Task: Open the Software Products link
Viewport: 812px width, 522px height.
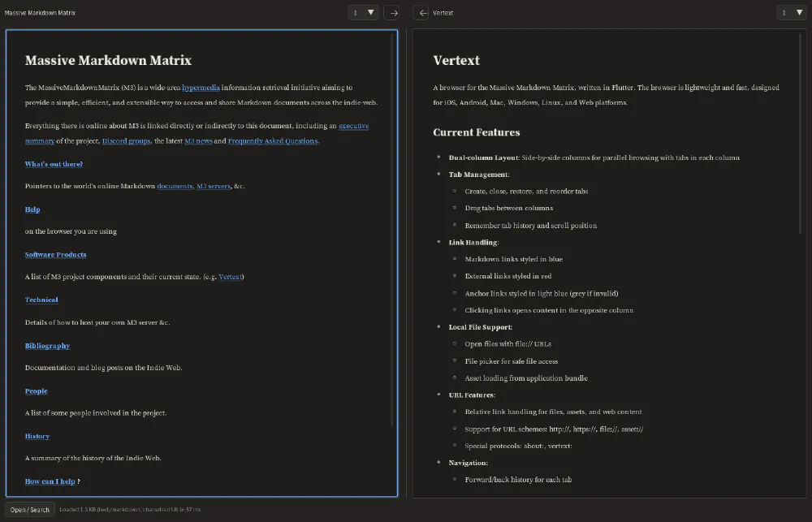Action: [x=55, y=255]
